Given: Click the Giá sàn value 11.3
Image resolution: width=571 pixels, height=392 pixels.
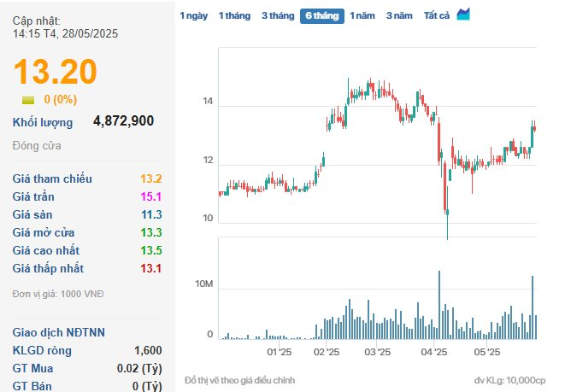Looking at the screenshot, I should [x=150, y=214].
